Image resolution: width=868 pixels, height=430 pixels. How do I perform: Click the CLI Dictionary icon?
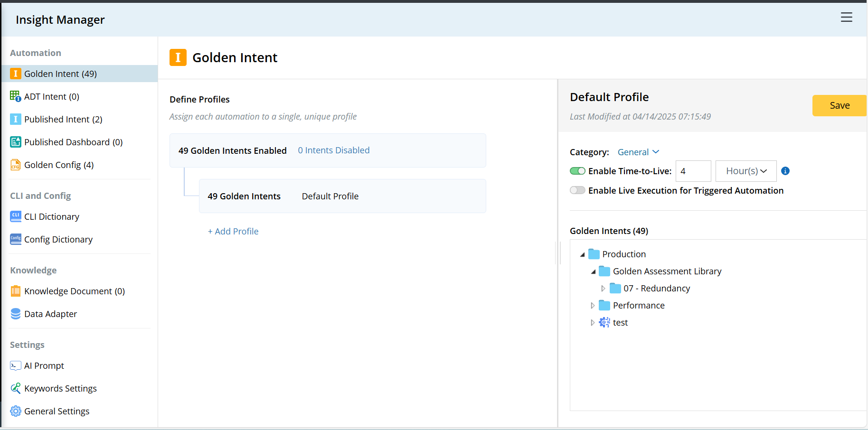[x=15, y=216]
